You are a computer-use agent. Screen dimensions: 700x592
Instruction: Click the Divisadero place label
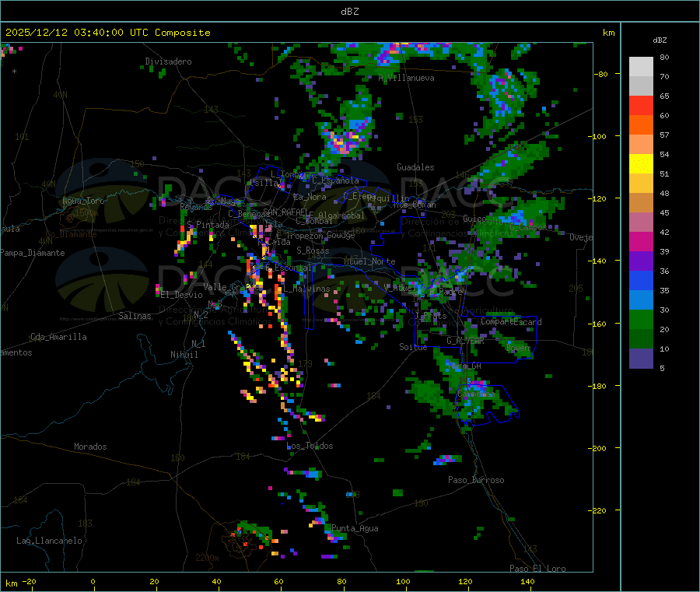[x=168, y=61]
